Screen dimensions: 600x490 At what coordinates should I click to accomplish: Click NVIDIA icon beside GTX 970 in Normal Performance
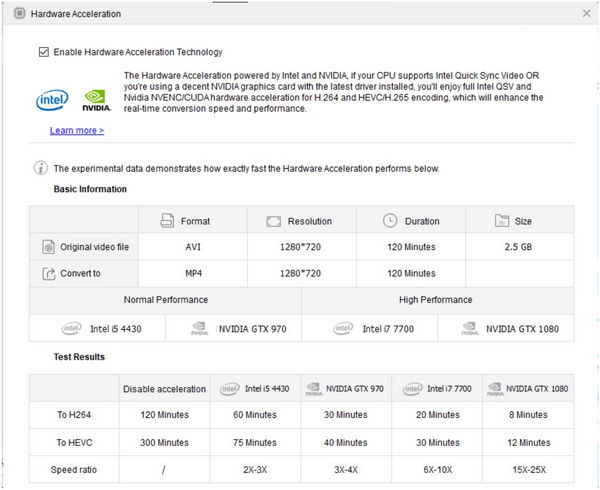199,328
